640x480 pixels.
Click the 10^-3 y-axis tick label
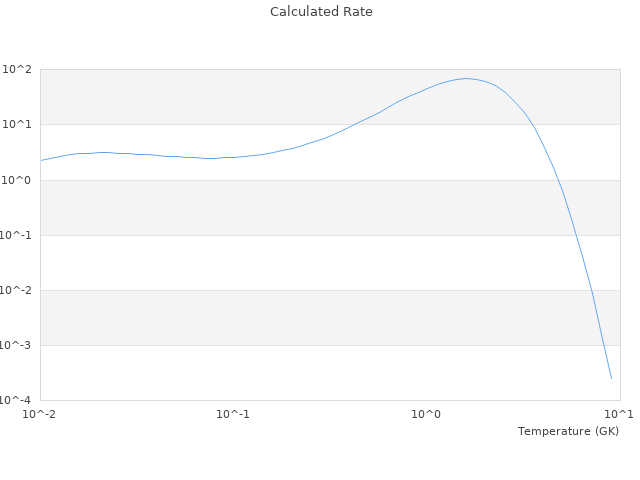[17, 345]
